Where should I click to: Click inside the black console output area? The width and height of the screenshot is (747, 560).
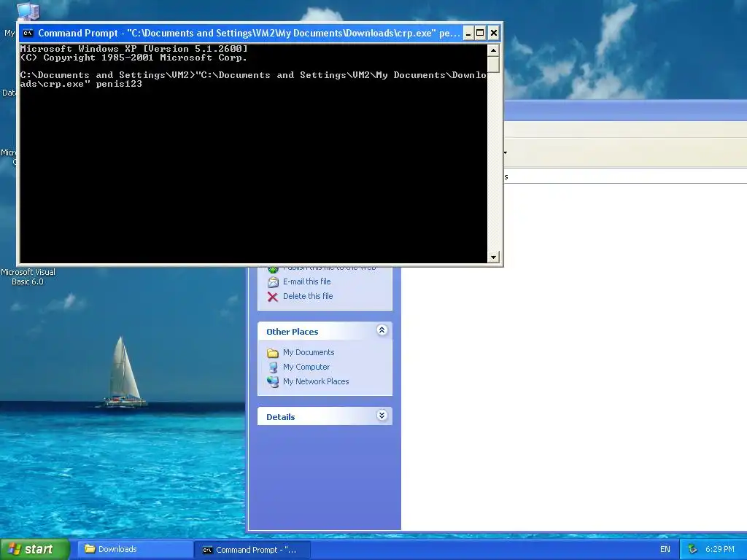[253, 153]
